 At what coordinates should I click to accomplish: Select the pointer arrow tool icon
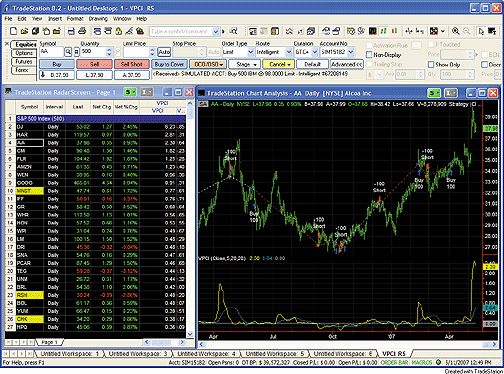click(481, 31)
